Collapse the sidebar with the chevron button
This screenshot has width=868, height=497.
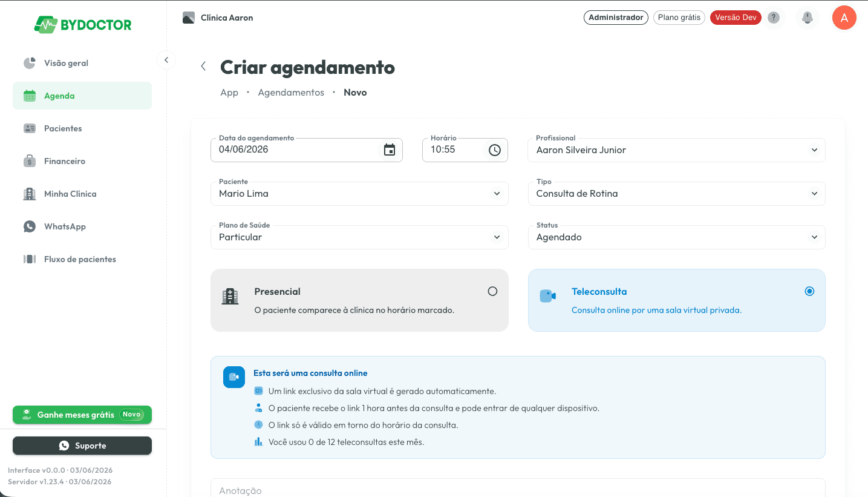pos(166,60)
